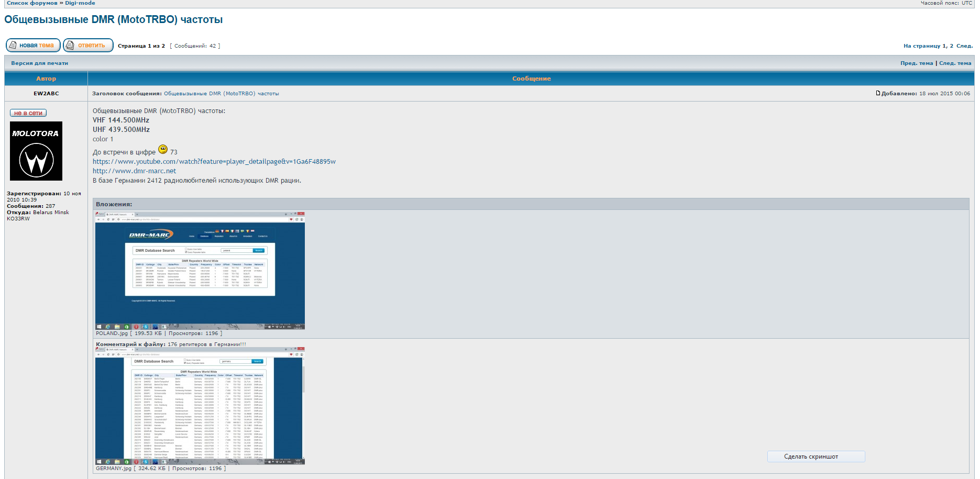Click the MOLOTORA avatar image
Viewport: 980px width, 479px height.
pos(36,151)
